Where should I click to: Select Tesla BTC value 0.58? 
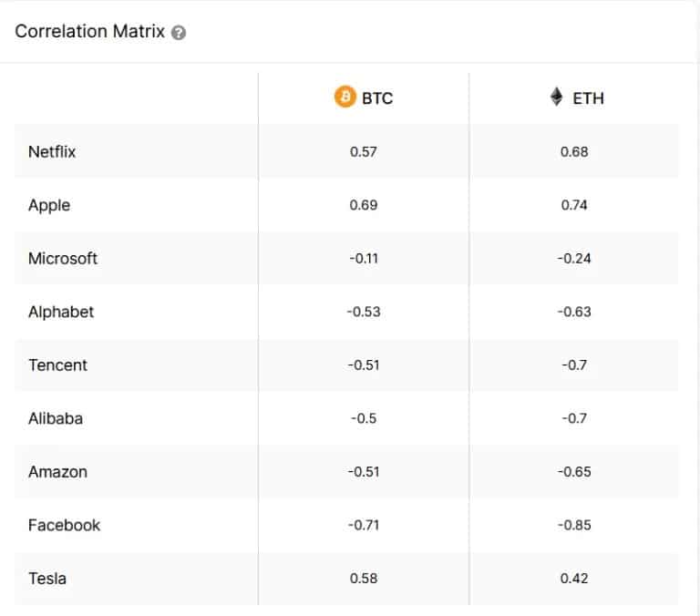364,579
